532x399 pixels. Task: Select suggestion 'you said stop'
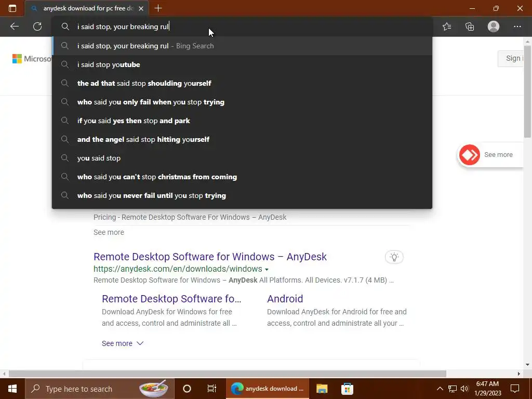[242, 158]
